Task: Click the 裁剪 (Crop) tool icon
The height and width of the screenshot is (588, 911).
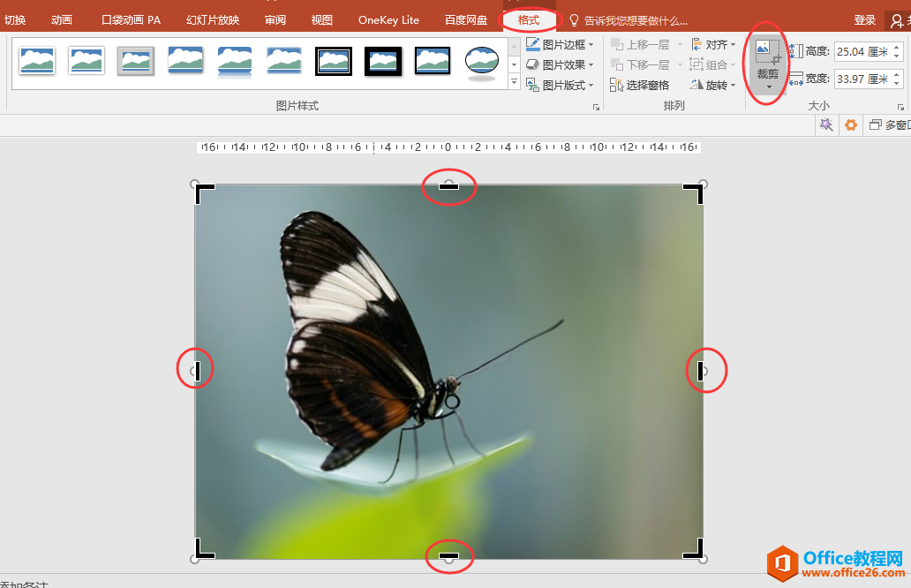Action: [x=767, y=53]
